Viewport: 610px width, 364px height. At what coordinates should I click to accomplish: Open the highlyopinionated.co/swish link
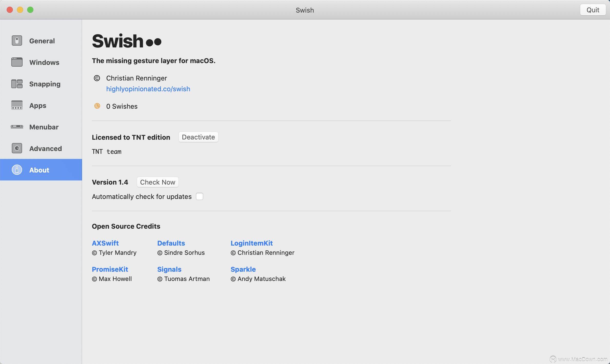(147, 88)
